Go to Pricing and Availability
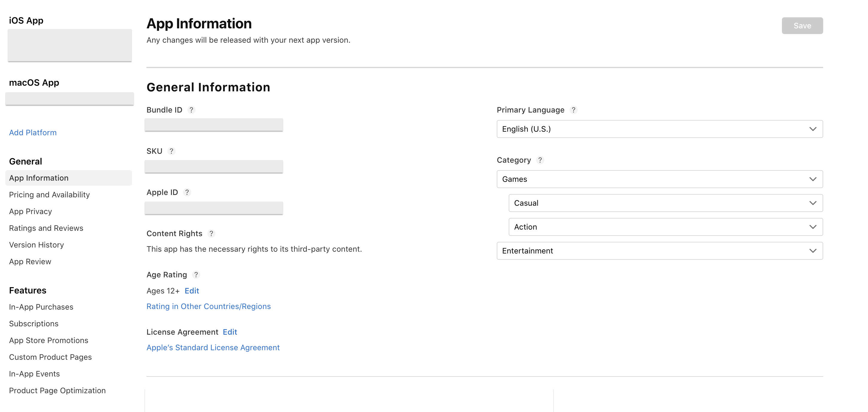 [x=49, y=195]
